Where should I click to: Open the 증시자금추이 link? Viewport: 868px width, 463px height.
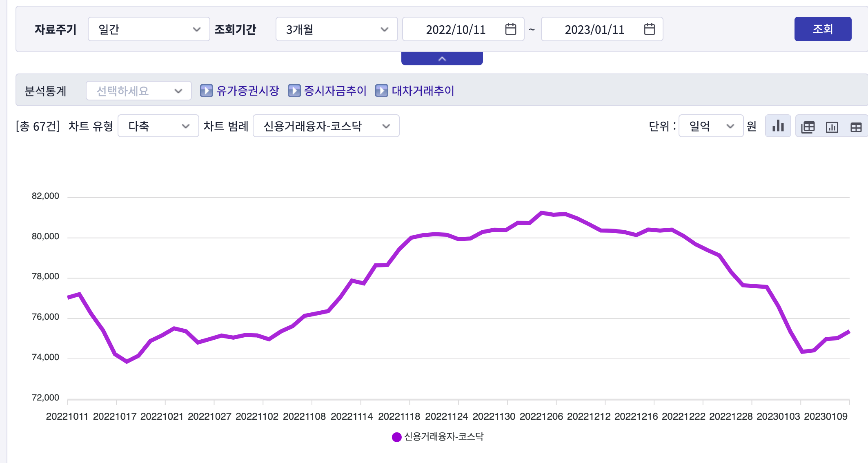pyautogui.click(x=335, y=91)
